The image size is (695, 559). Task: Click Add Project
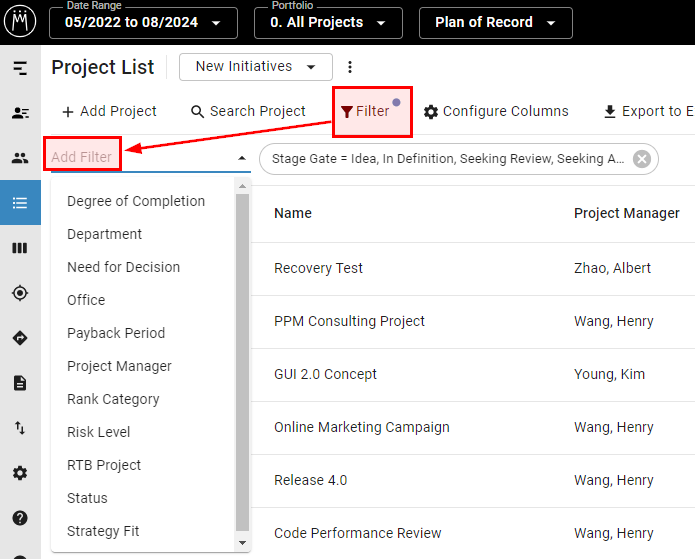click(109, 111)
